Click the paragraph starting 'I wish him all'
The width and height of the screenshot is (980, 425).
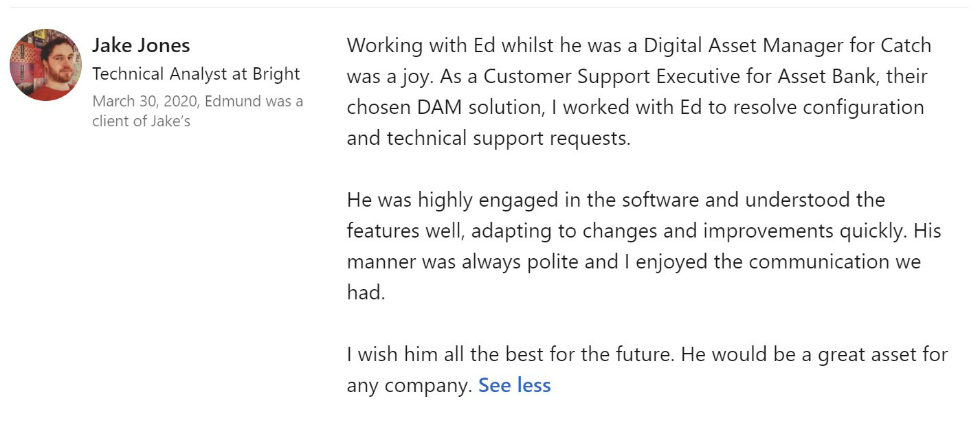(647, 370)
